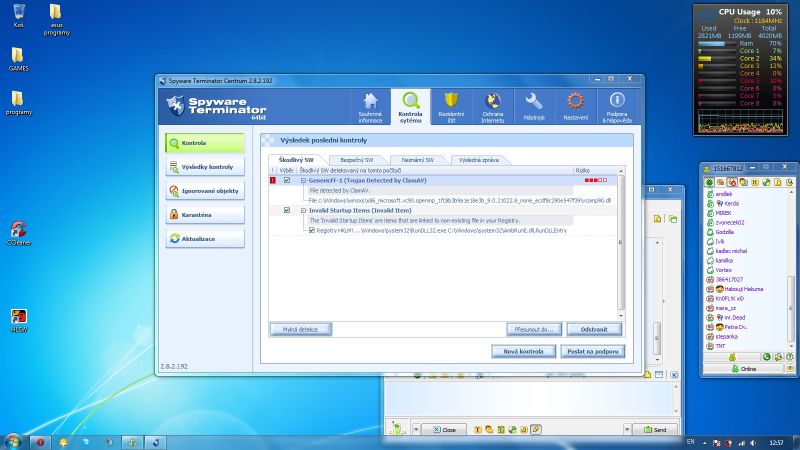Collapse Generic FF-1 Trojan tree node
The height and width of the screenshot is (450, 800).
pyautogui.click(x=303, y=181)
